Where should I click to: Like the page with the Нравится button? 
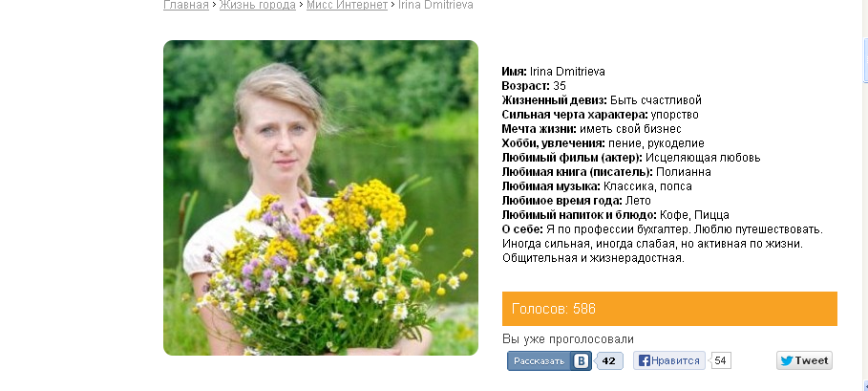tap(669, 360)
